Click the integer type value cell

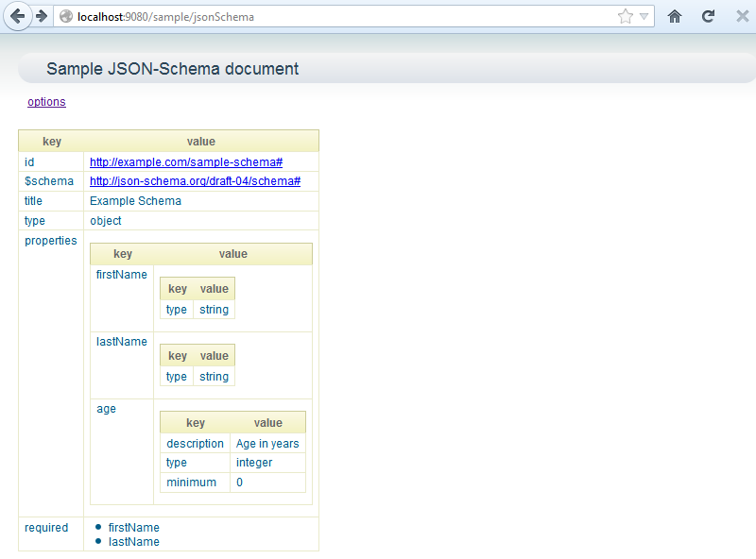click(x=254, y=463)
